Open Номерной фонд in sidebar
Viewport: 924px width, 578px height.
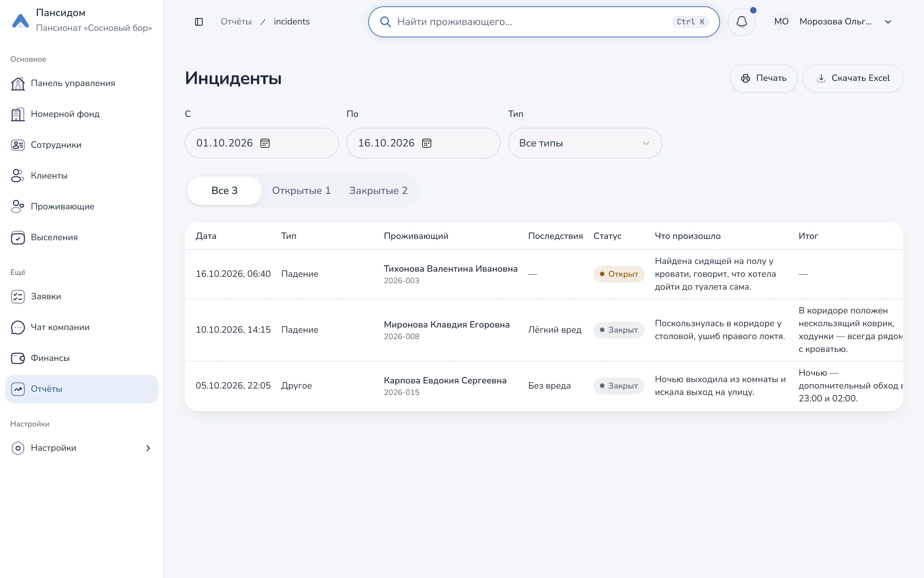point(82,114)
